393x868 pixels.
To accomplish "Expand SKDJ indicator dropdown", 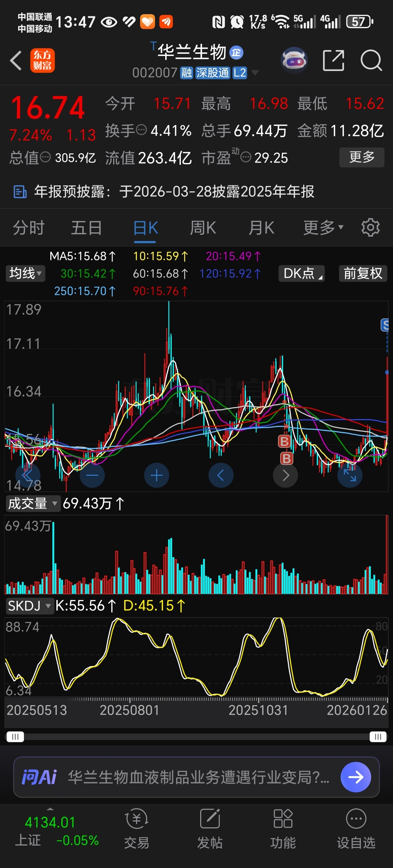I will coord(30,606).
